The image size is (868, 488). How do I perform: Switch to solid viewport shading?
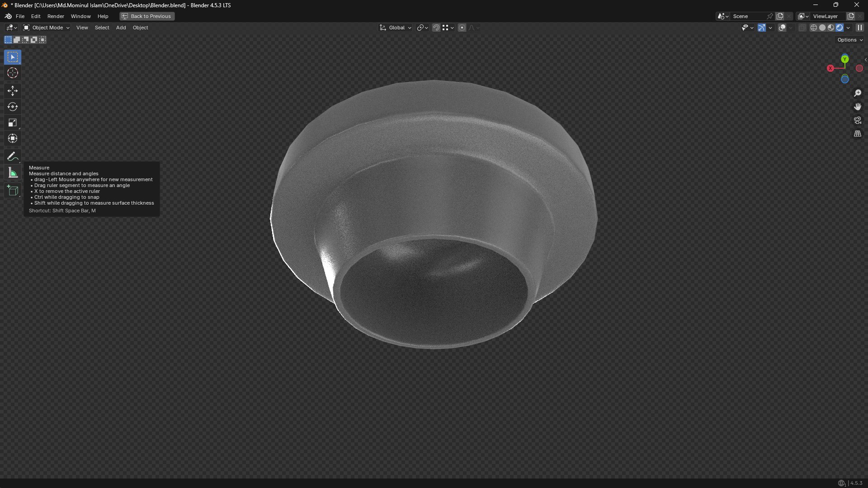point(822,28)
